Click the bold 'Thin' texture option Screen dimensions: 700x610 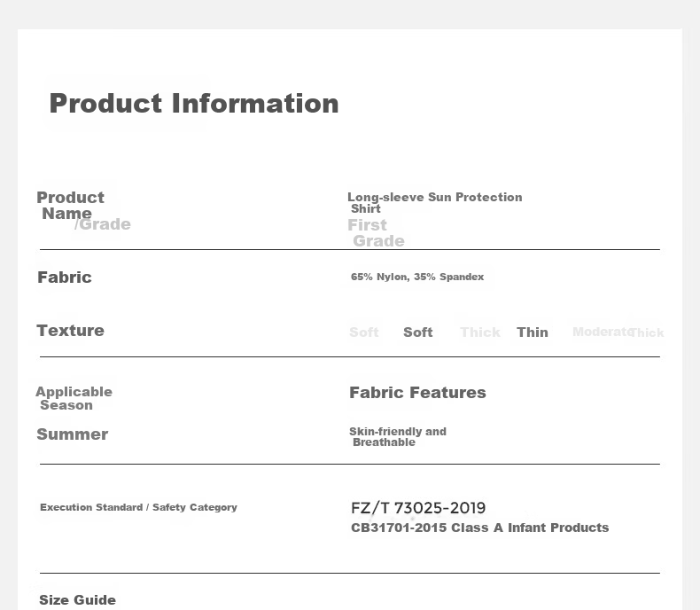[x=533, y=332]
